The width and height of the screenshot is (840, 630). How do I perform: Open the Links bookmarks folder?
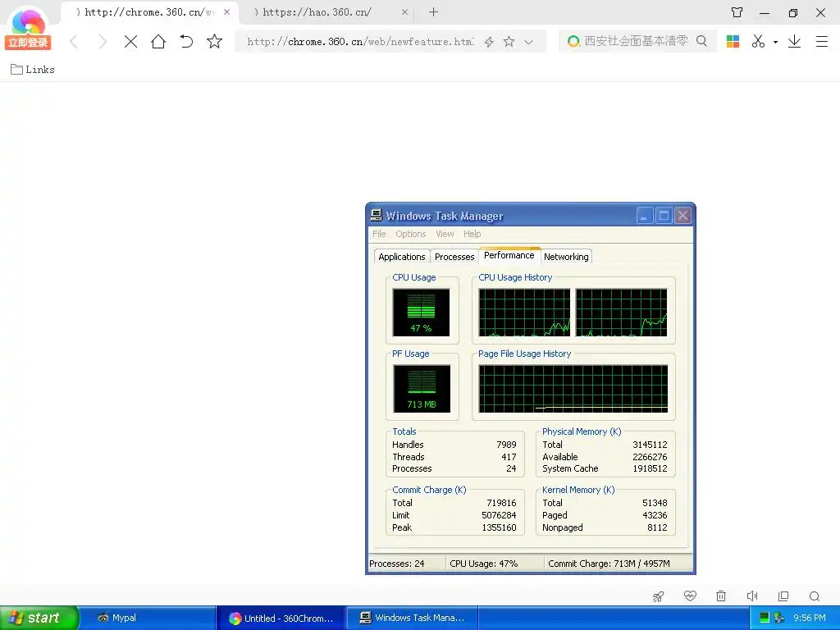pyautogui.click(x=33, y=69)
